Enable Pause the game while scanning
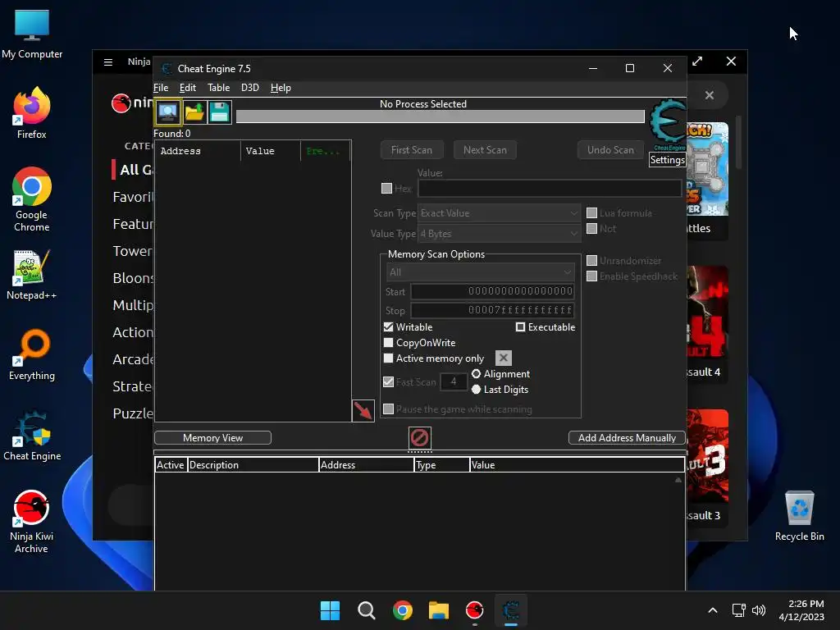Screen dimensions: 840x630 tap(388, 409)
